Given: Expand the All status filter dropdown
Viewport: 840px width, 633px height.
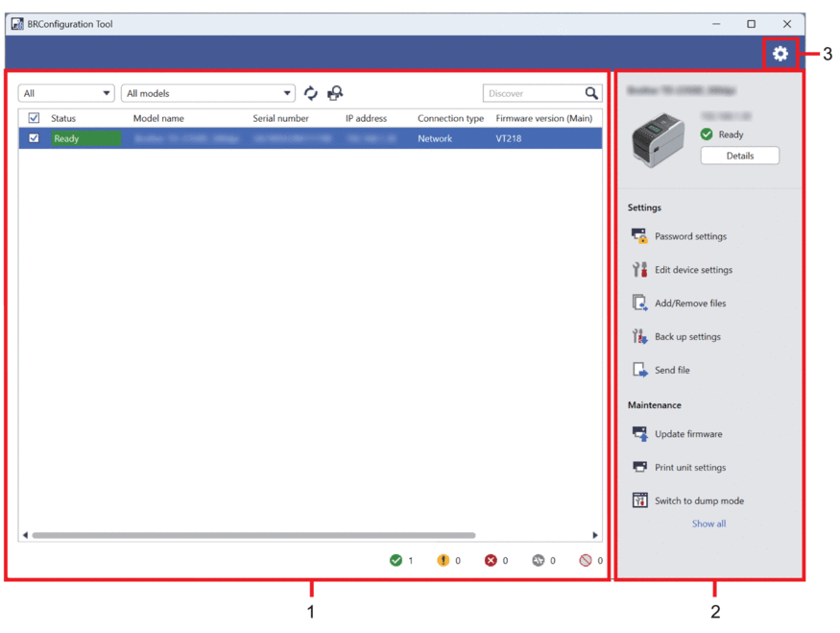Looking at the screenshot, I should tap(66, 93).
